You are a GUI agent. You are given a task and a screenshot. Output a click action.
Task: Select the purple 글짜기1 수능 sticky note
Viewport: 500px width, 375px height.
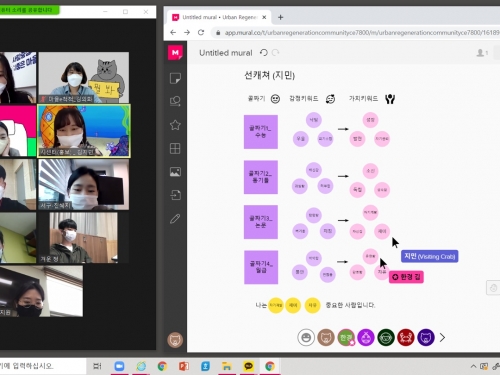click(261, 132)
